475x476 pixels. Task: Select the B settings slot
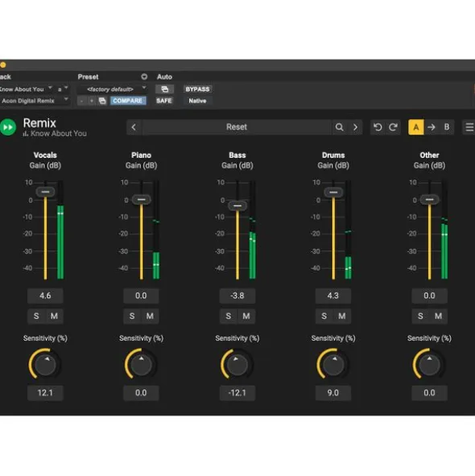pos(447,127)
